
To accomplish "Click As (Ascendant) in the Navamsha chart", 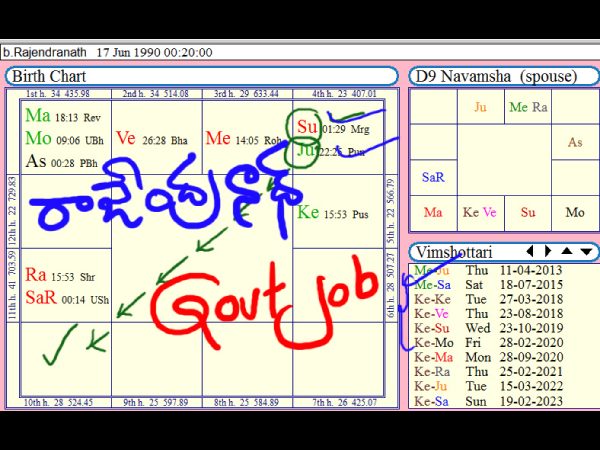I will click(574, 143).
